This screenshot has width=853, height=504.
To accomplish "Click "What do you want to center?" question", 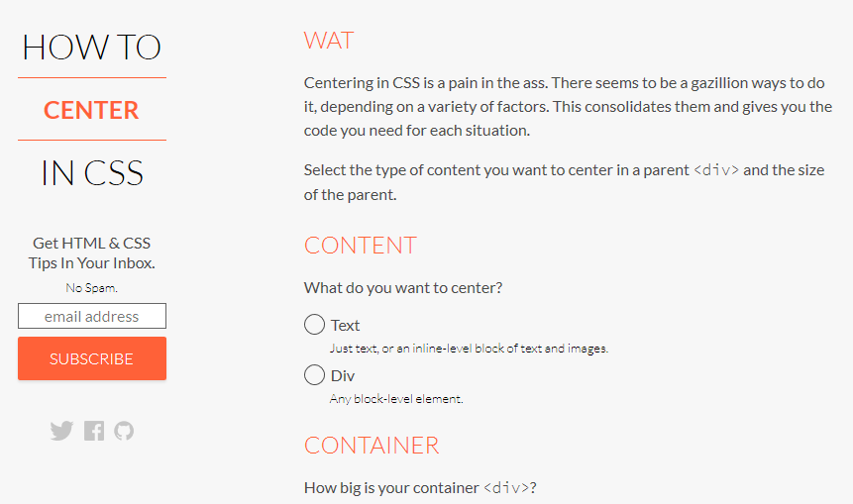I will (403, 287).
